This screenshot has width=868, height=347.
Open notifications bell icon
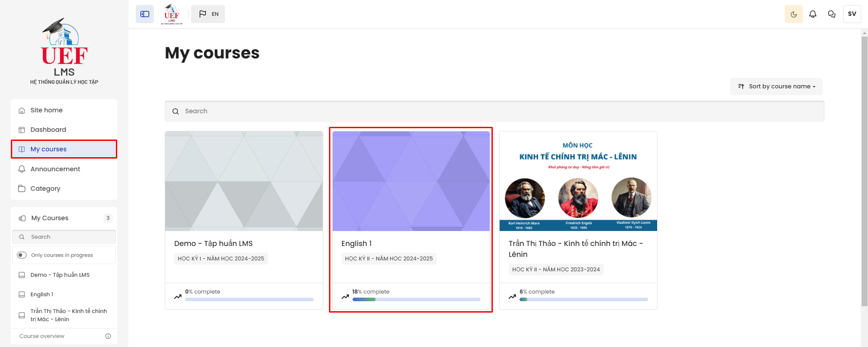[813, 14]
